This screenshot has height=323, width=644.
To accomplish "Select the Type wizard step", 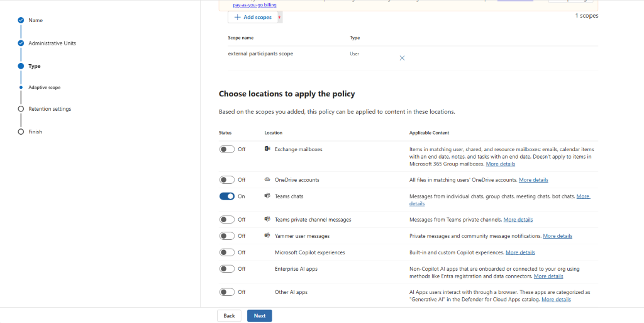I will pos(35,66).
